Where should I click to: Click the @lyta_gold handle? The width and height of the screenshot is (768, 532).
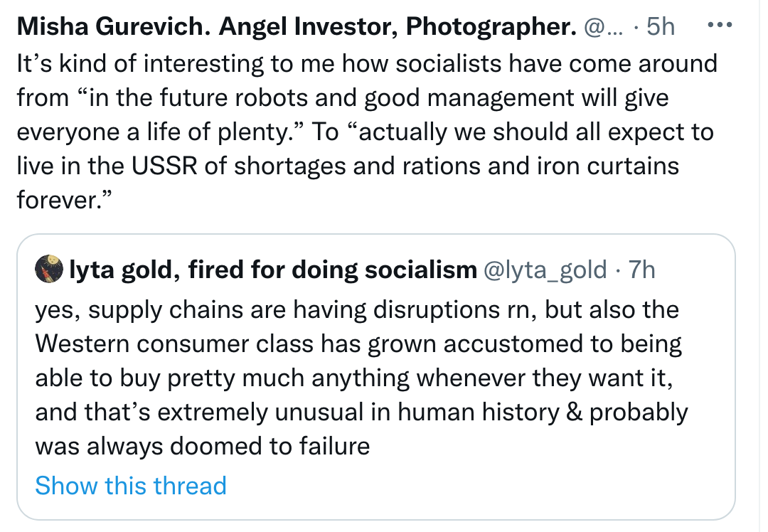545,270
